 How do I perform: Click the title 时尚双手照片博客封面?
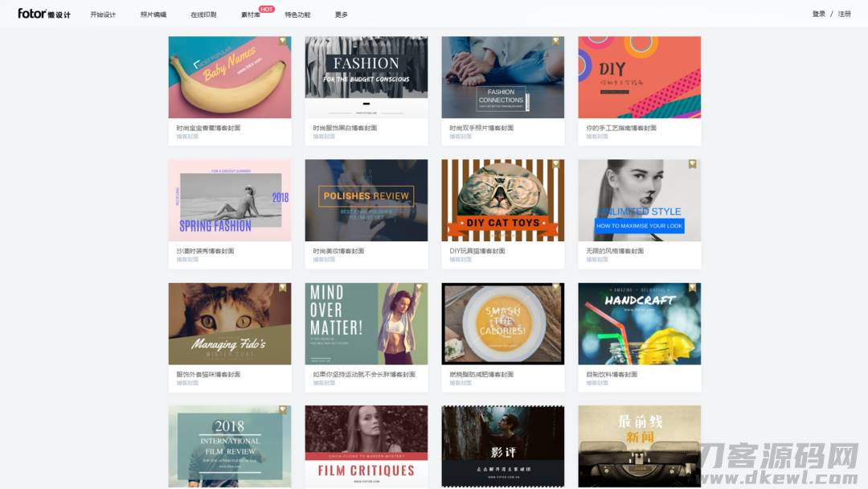pyautogui.click(x=481, y=128)
